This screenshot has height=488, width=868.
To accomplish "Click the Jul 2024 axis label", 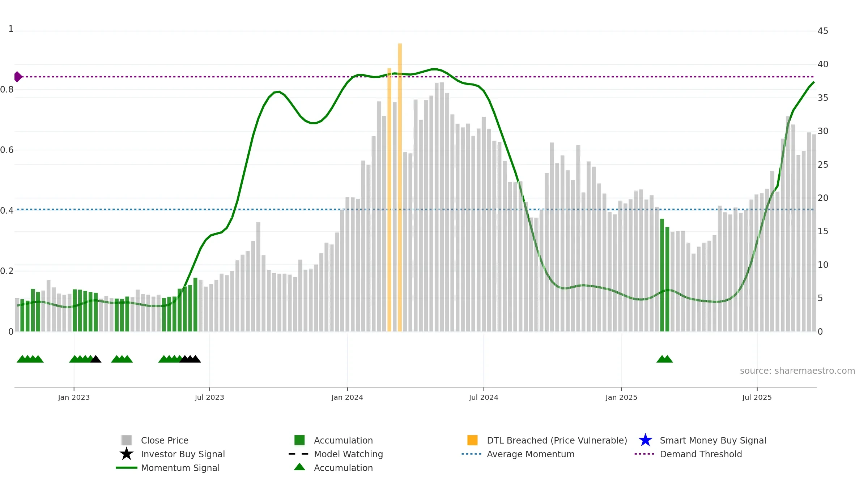I will click(x=484, y=397).
